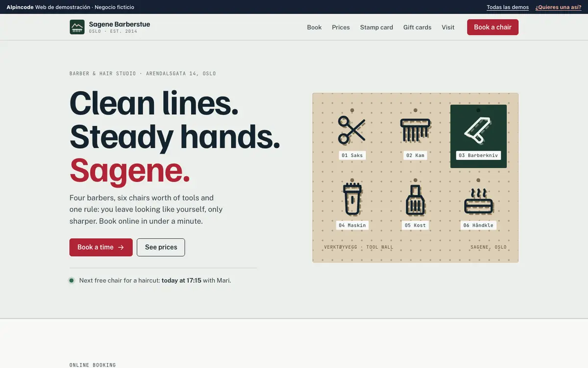Follow the ¿Quieres una así? link

click(x=558, y=7)
